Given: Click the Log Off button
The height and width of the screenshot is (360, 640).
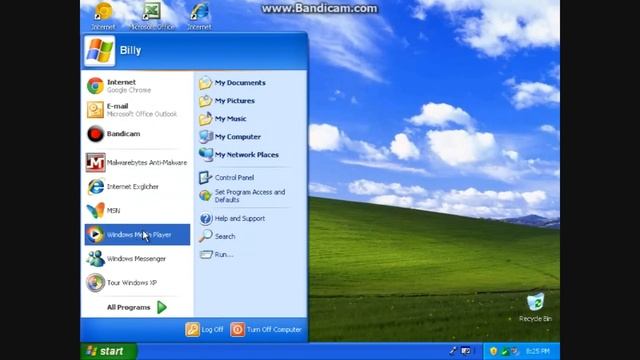Looking at the screenshot, I should tap(204, 329).
